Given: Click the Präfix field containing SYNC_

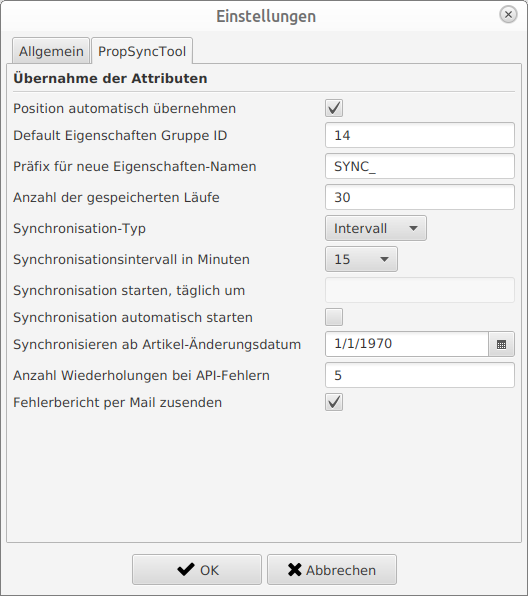Looking at the screenshot, I should [x=420, y=166].
